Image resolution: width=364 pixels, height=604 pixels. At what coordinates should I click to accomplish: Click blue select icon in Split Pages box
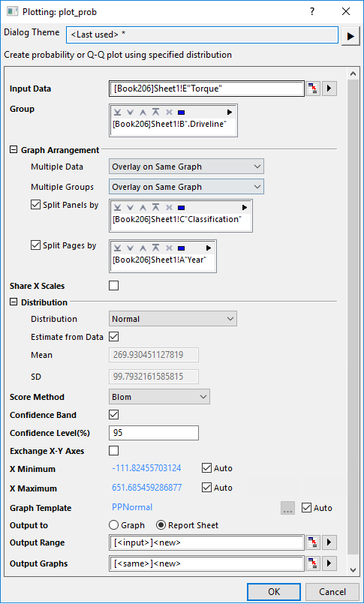(x=181, y=248)
